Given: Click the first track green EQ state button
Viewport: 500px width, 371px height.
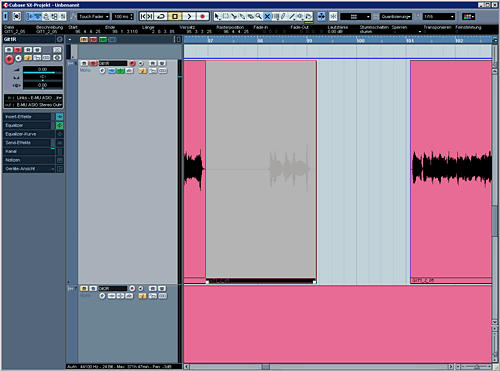Looking at the screenshot, I should click(x=120, y=71).
